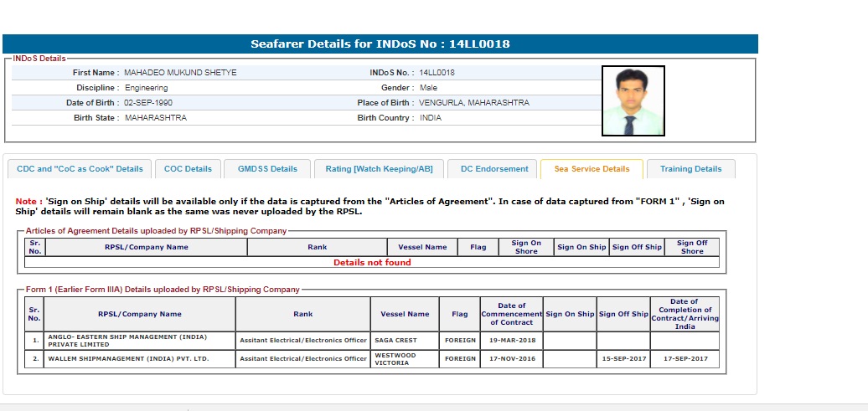Click the Anglo-Eastern Ship Management company cell

point(139,341)
